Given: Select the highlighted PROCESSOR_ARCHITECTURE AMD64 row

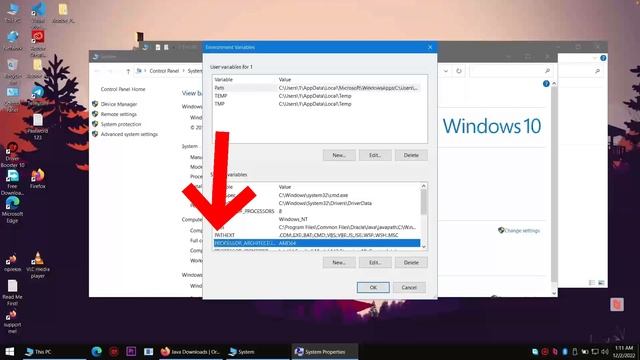Looking at the screenshot, I should tap(317, 243).
